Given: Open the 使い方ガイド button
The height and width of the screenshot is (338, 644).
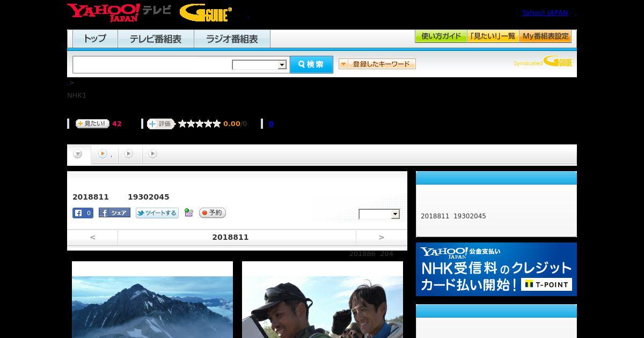Looking at the screenshot, I should pyautogui.click(x=441, y=36).
